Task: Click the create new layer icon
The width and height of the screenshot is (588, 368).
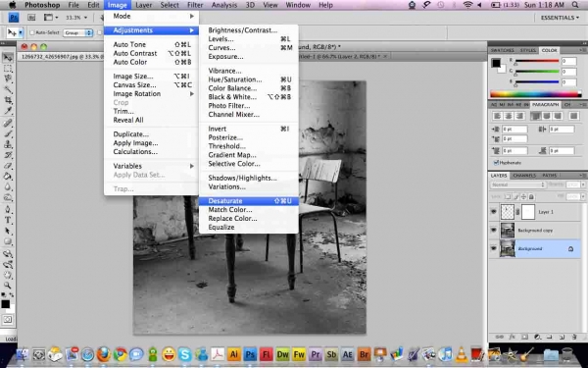Action: click(563, 337)
